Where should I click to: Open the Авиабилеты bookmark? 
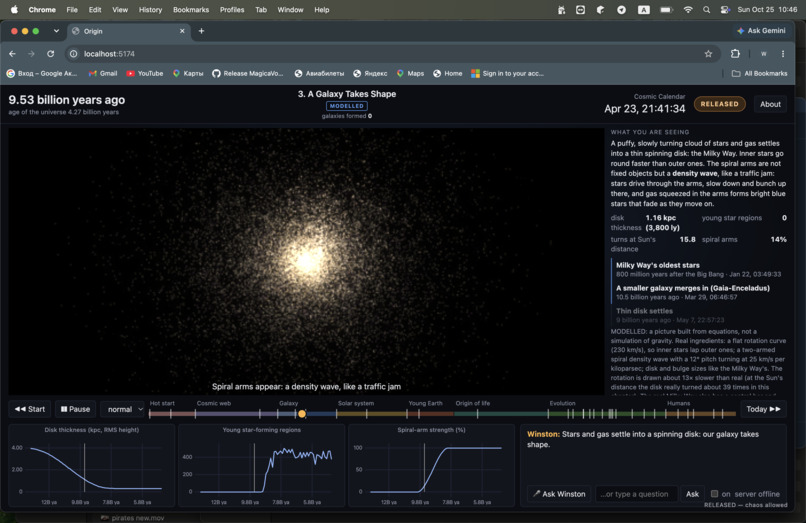click(319, 74)
